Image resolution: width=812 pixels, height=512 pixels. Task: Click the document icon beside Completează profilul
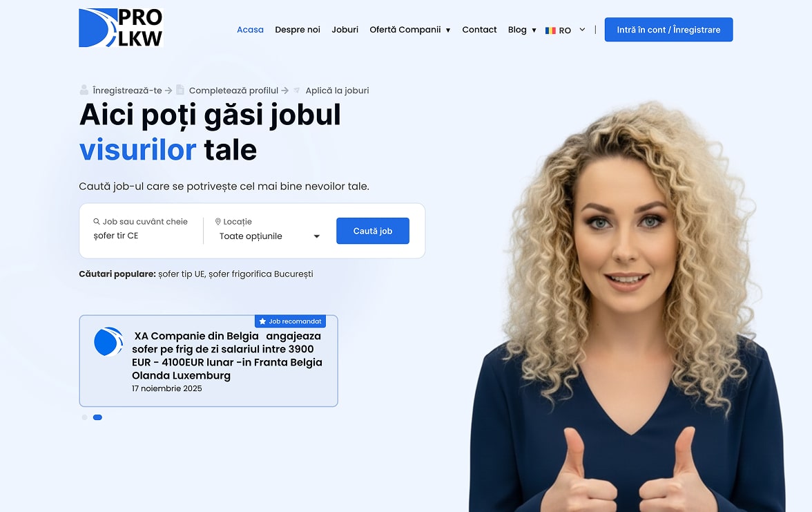[180, 90]
